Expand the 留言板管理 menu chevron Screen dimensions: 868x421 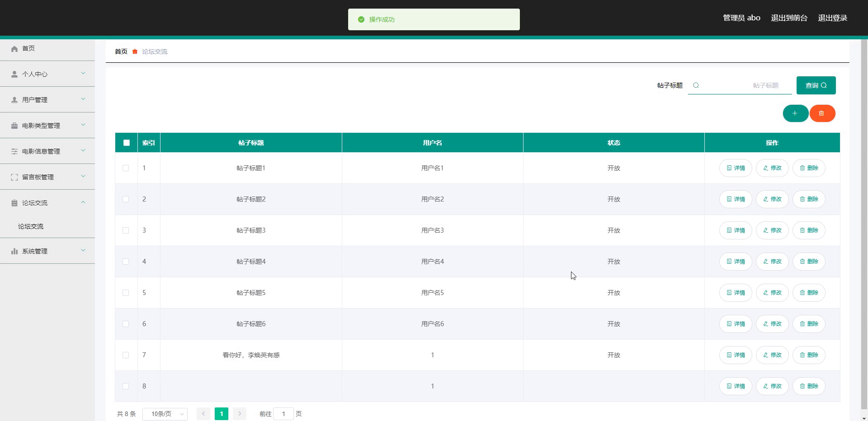tap(83, 176)
